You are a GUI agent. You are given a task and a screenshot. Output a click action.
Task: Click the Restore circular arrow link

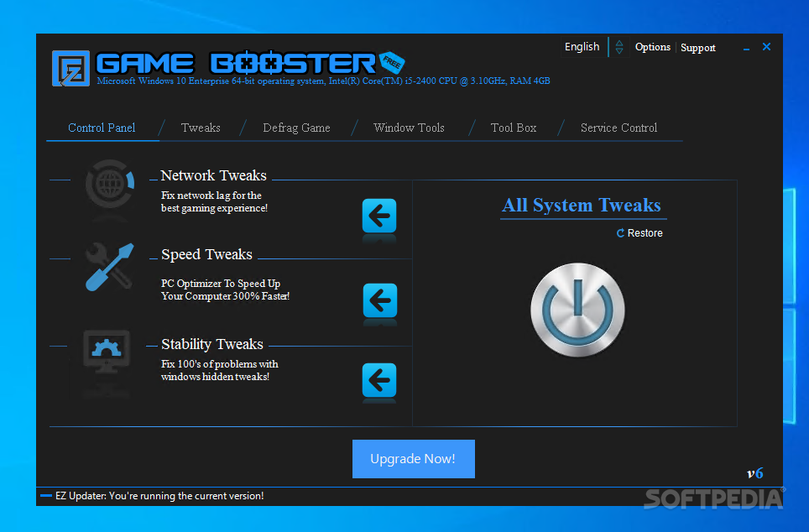coord(639,233)
